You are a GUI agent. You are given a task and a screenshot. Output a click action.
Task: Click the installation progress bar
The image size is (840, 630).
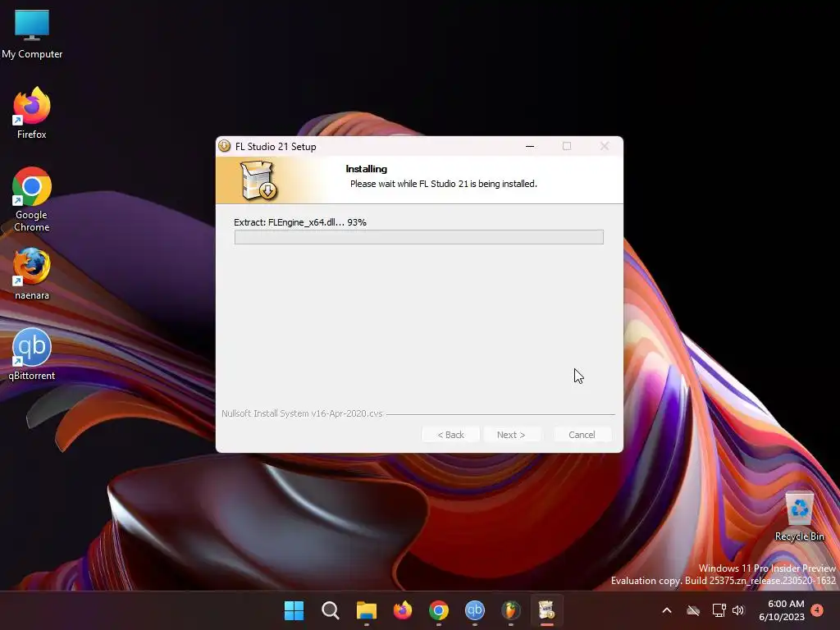[x=419, y=237]
